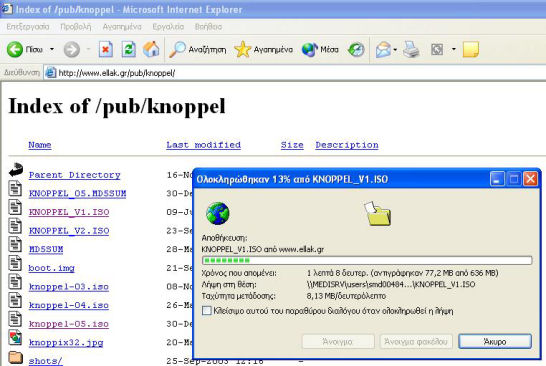Sort listing by Name column link

click(x=40, y=145)
